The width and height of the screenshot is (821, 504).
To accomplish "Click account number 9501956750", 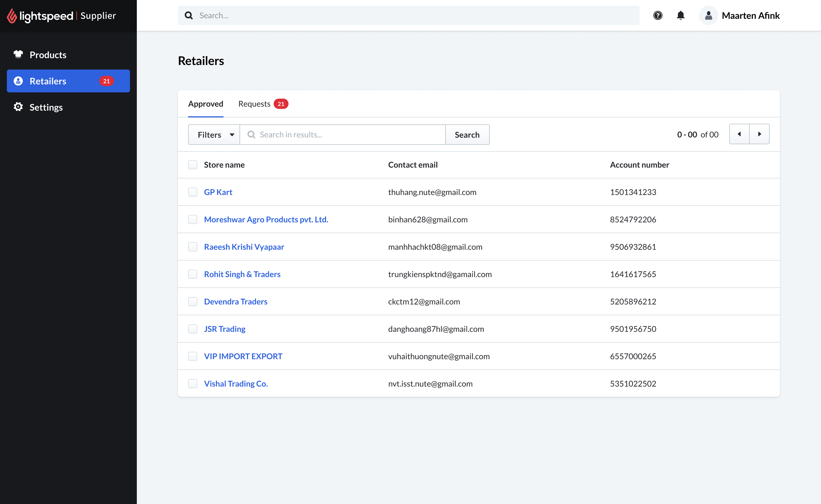I will point(633,329).
